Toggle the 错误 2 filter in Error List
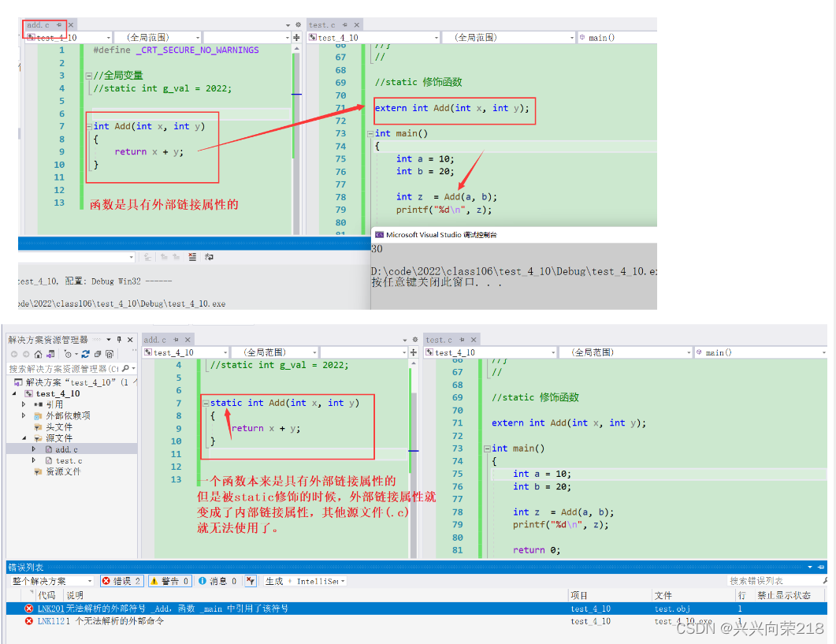The height and width of the screenshot is (644, 836). pos(123,580)
